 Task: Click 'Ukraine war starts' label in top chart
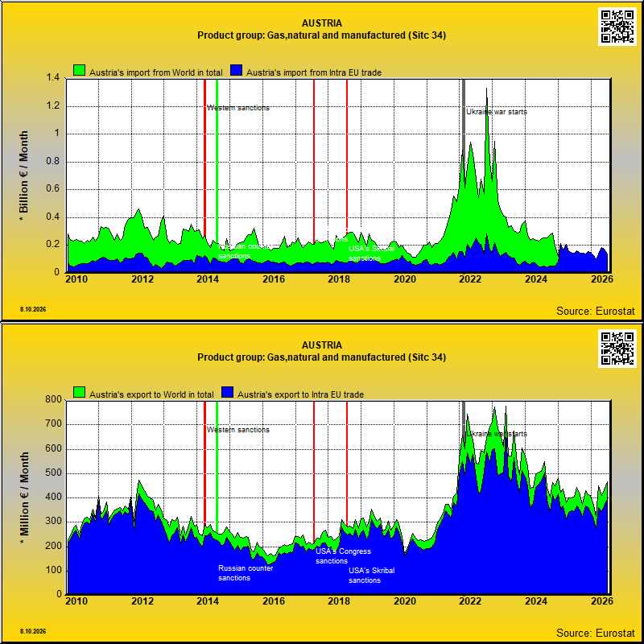(x=496, y=112)
